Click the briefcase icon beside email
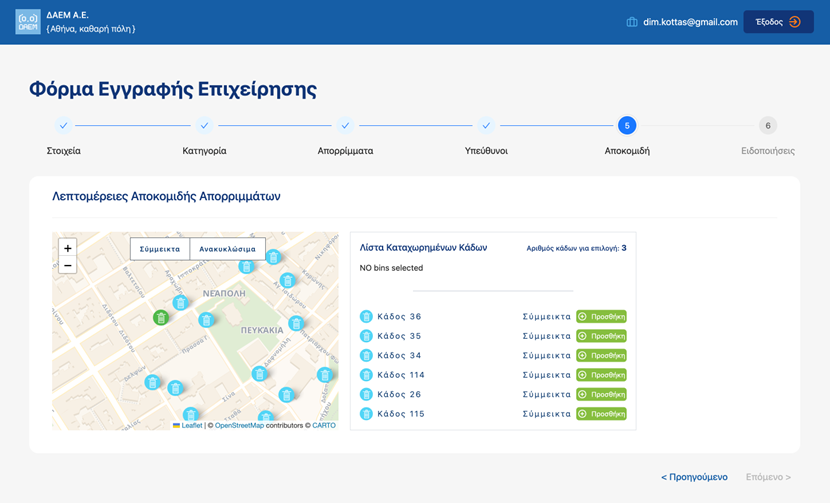 coord(632,22)
